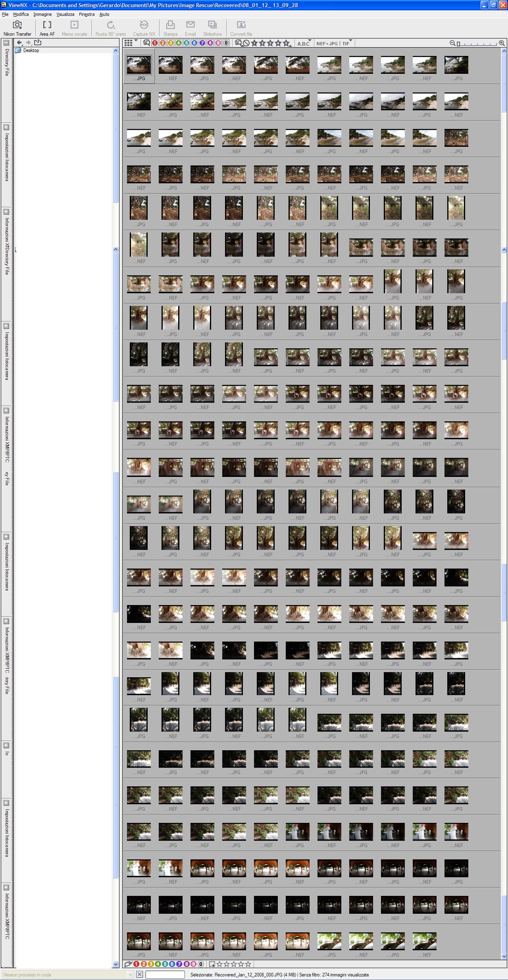The height and width of the screenshot is (980, 508).
Task: Collapse the top Directory File panel
Action: coord(6,42)
